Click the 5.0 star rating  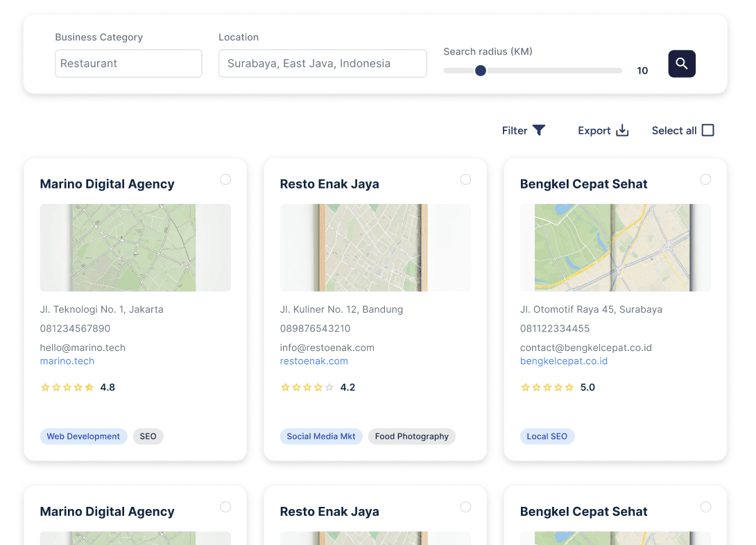(558, 388)
